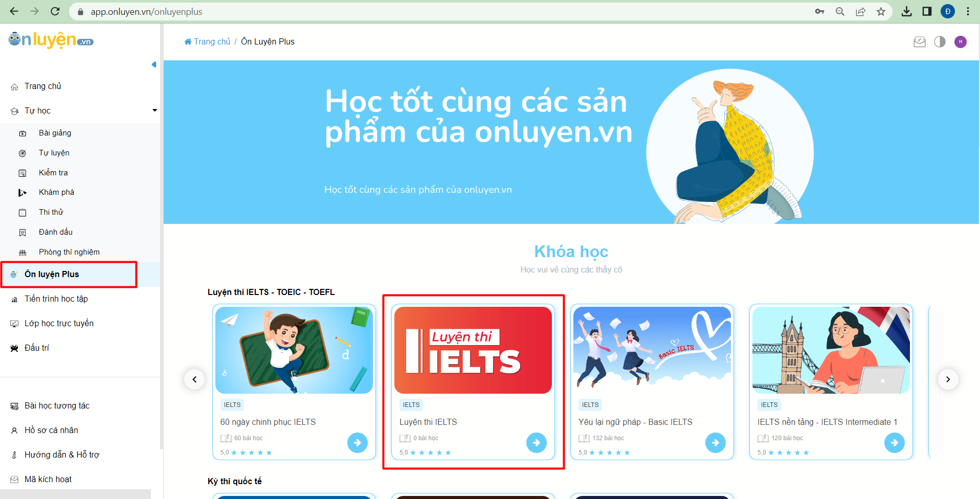Click title Luyện thi IELTS
980x499 pixels.
(x=428, y=422)
